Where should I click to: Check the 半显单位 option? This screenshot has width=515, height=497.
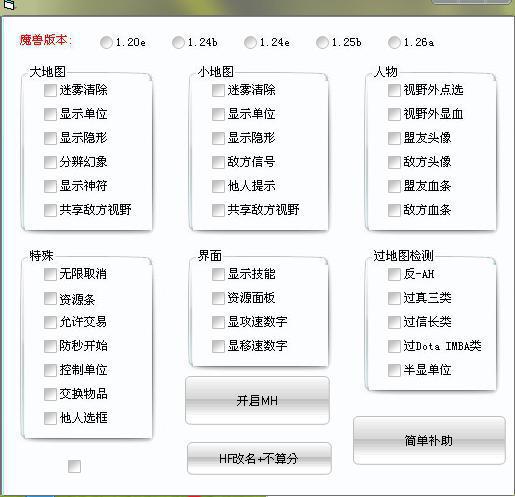pos(394,370)
